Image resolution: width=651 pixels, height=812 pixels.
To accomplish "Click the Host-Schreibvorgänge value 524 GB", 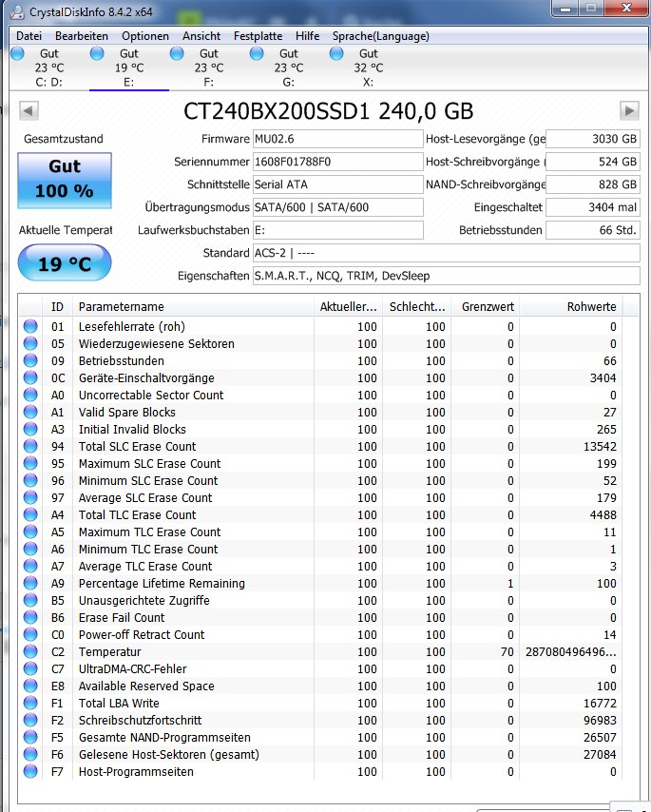I will point(593,162).
